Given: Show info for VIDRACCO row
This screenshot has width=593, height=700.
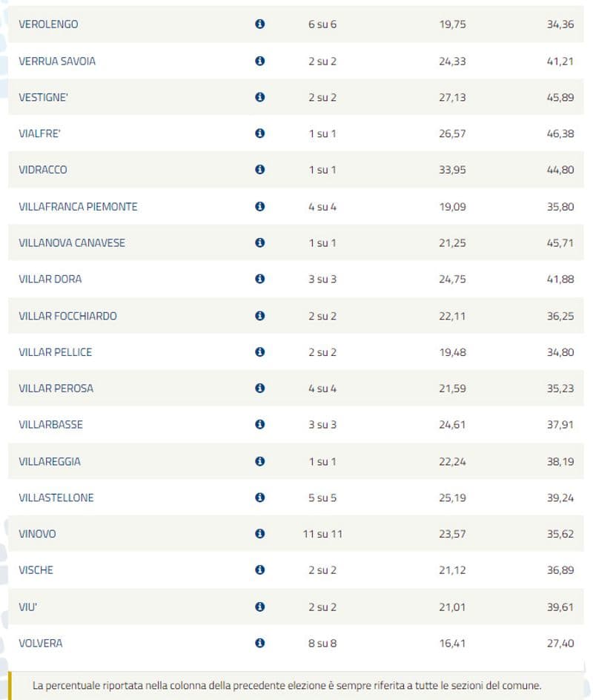Looking at the screenshot, I should click(x=259, y=170).
